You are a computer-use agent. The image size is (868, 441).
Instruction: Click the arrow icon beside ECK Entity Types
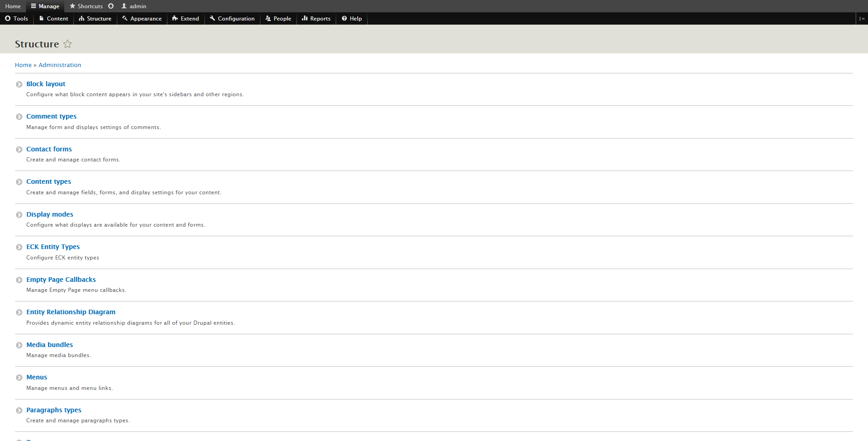[19, 247]
